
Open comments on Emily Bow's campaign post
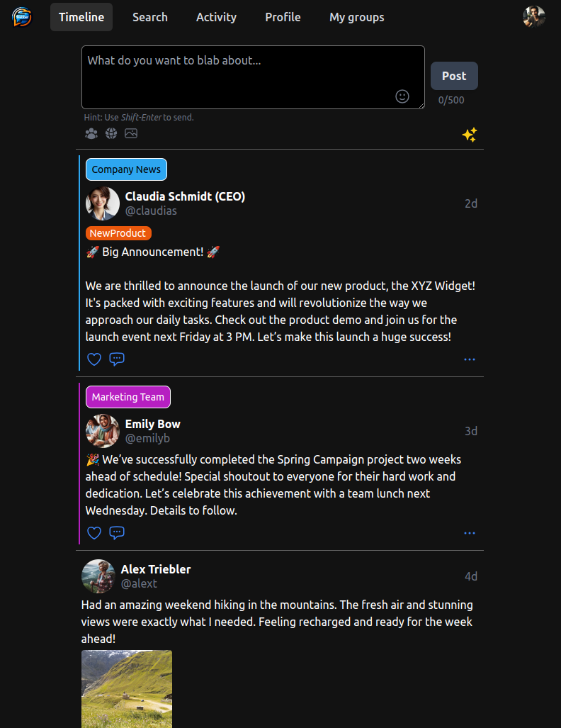116,533
